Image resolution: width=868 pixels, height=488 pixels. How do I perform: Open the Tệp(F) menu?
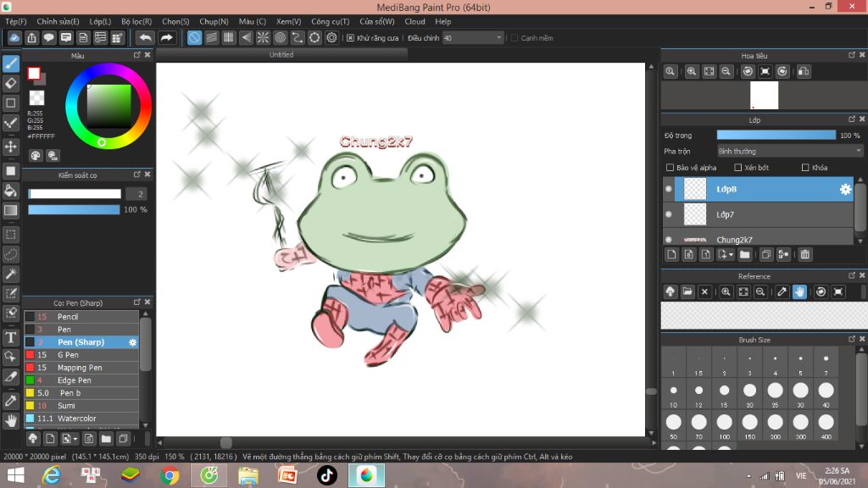[16, 21]
